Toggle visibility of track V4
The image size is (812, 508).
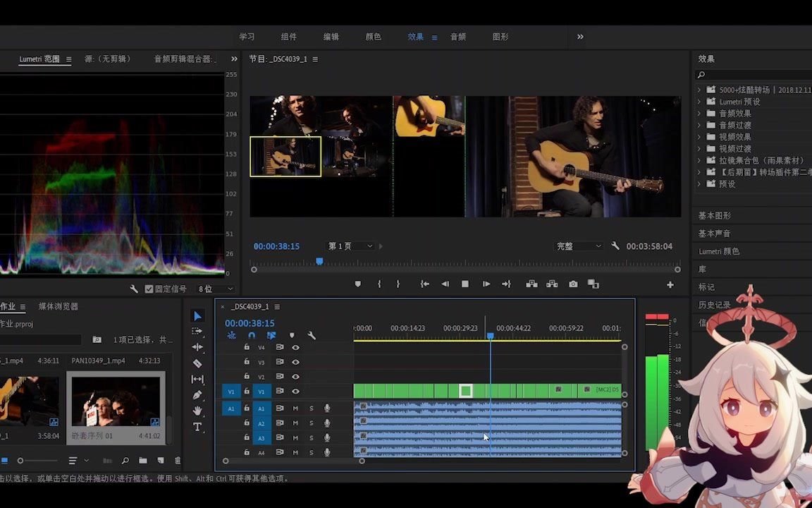pyautogui.click(x=296, y=347)
